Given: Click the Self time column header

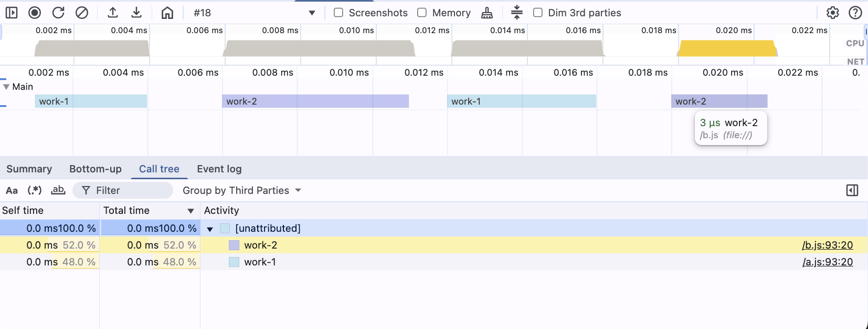Looking at the screenshot, I should (50, 210).
